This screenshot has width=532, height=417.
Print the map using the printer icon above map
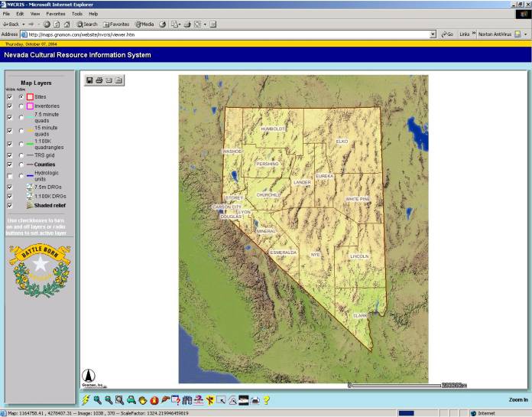click(x=99, y=80)
